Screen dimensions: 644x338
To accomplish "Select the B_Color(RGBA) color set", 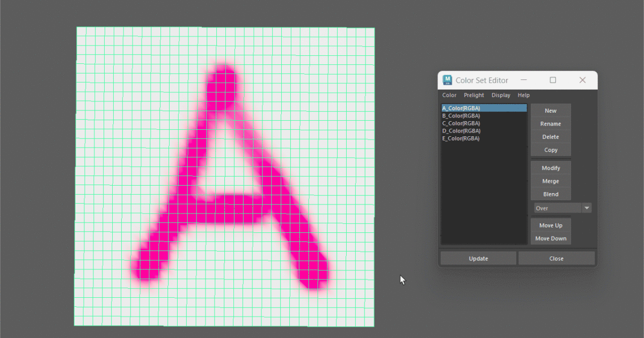I will click(461, 116).
